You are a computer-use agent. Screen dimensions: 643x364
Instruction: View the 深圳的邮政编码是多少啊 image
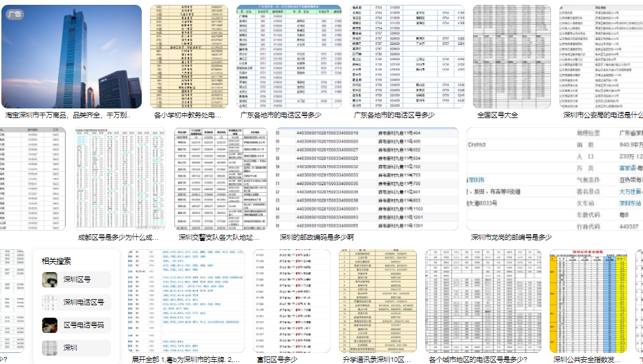tap(366, 179)
